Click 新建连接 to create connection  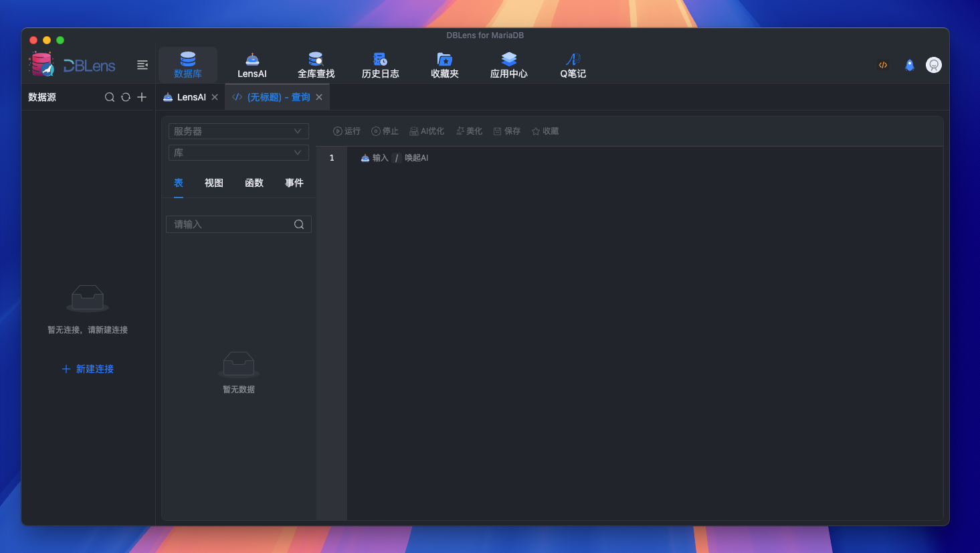point(88,369)
